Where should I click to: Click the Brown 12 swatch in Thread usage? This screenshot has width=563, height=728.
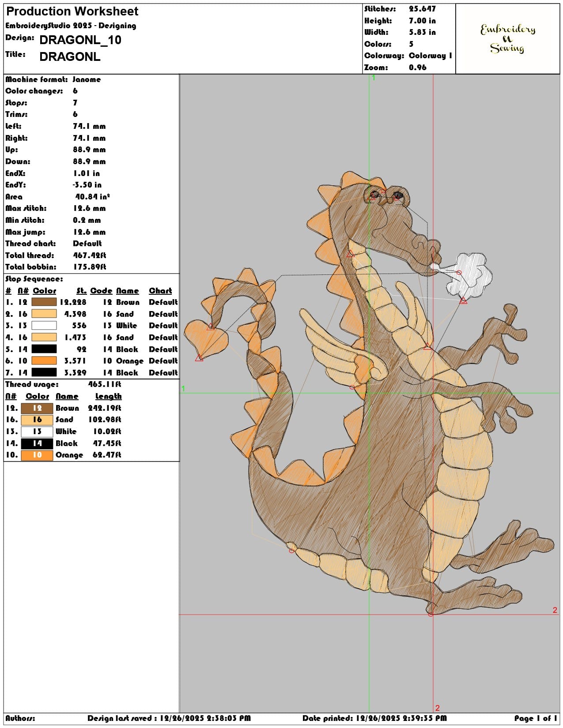[37, 408]
